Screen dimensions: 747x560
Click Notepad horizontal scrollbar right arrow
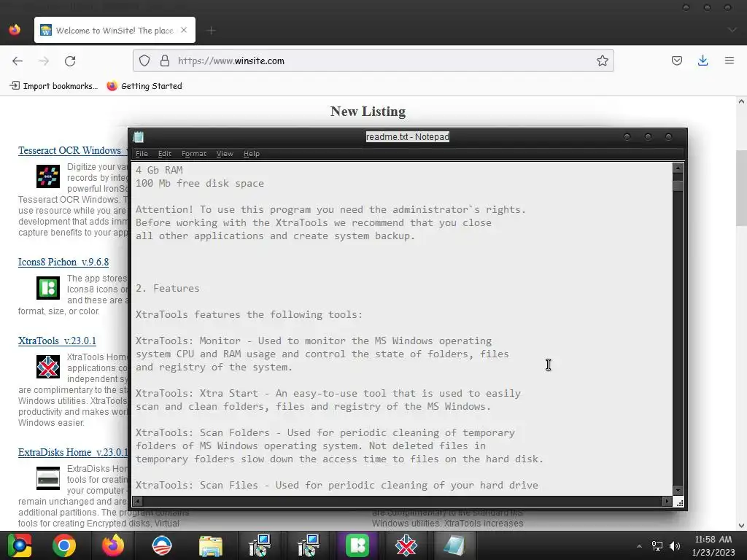(667, 502)
